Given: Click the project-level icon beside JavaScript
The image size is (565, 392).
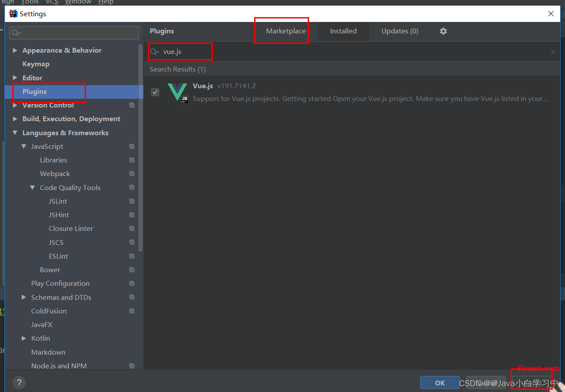Looking at the screenshot, I should tap(132, 147).
